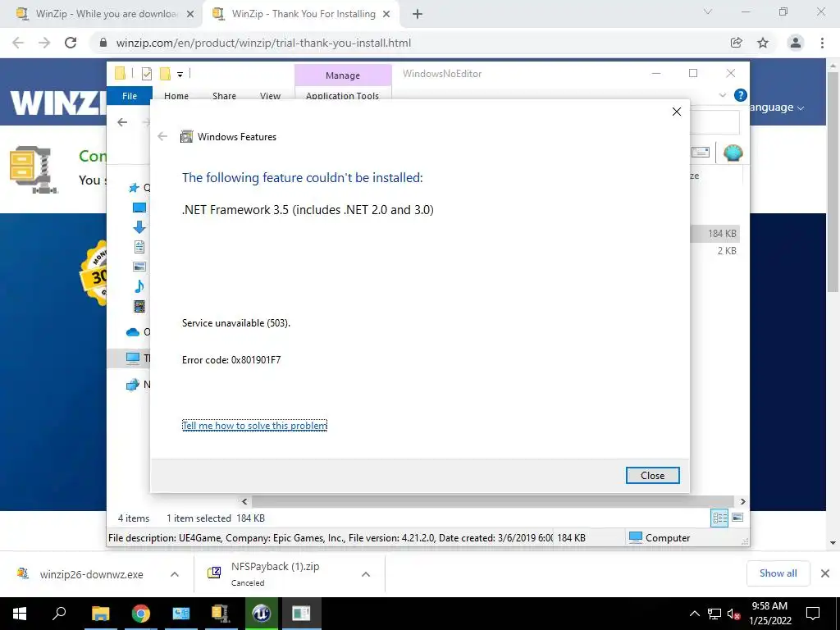Viewport: 840px width, 630px height.
Task: Click the Explorer back navigation arrow
Action: (123, 122)
